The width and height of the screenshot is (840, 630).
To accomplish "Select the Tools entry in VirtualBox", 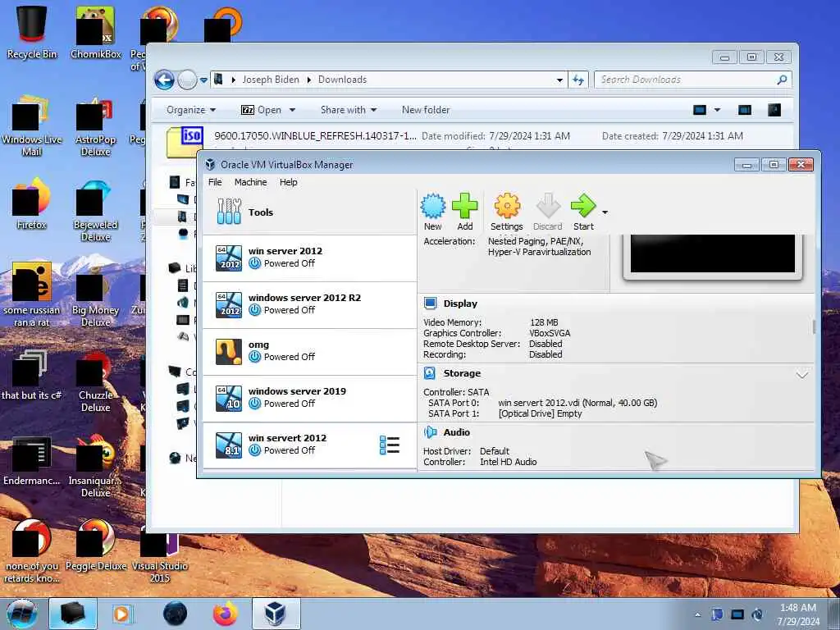I will (309, 212).
